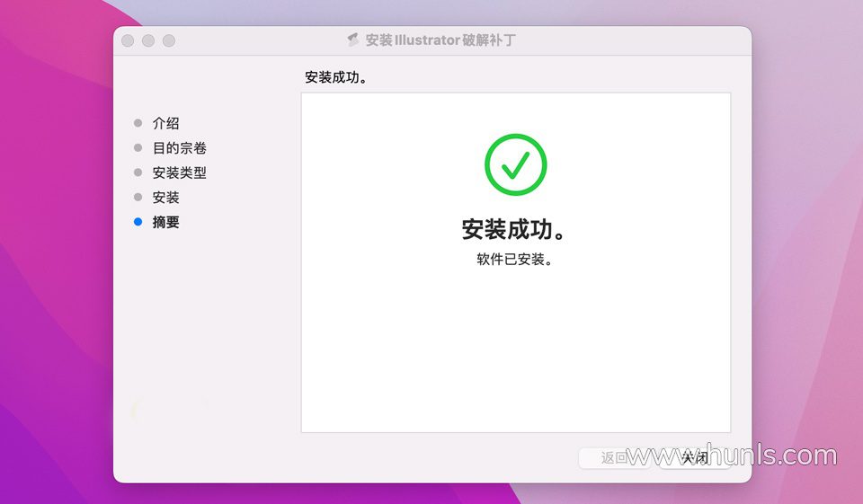Click the 关闭 button
Screen dimensions: 863x504
pos(695,458)
